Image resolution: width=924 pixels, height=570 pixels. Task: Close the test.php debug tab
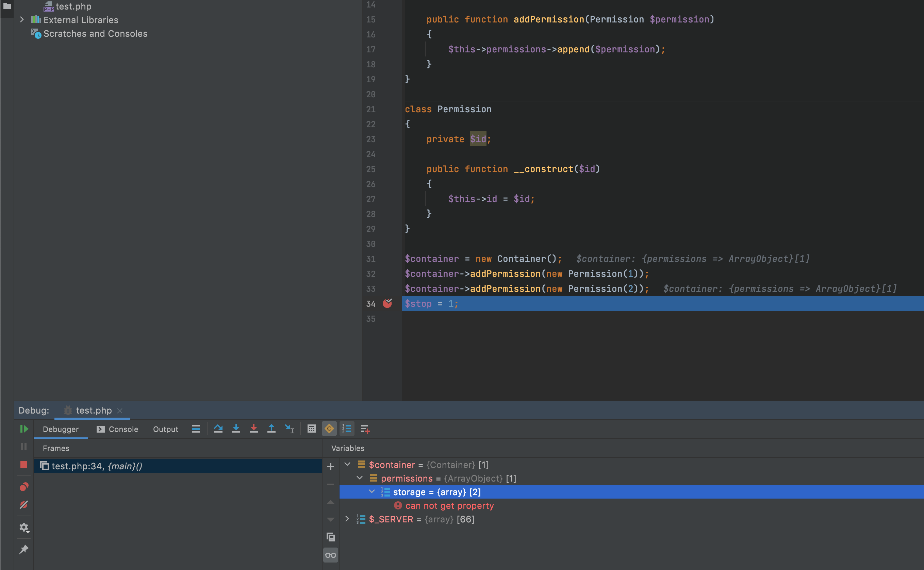point(120,410)
